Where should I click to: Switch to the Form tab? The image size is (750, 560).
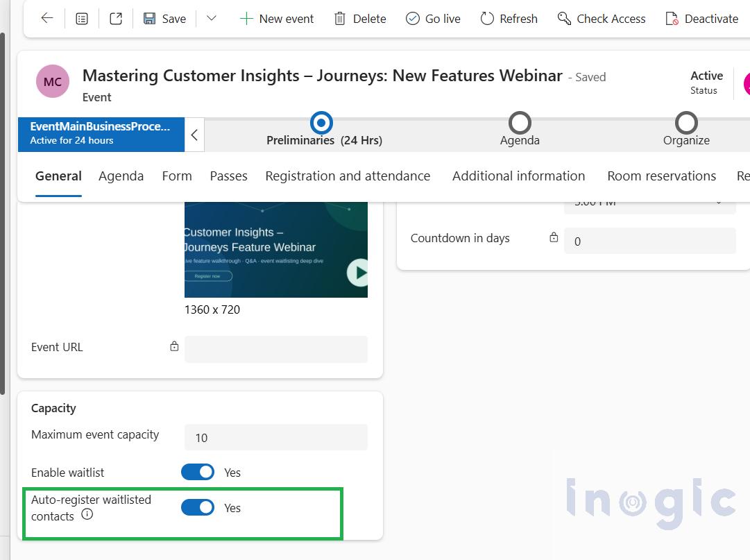click(x=177, y=176)
